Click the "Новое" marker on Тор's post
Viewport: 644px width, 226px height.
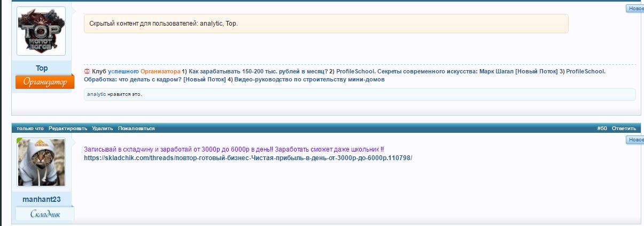click(635, 9)
